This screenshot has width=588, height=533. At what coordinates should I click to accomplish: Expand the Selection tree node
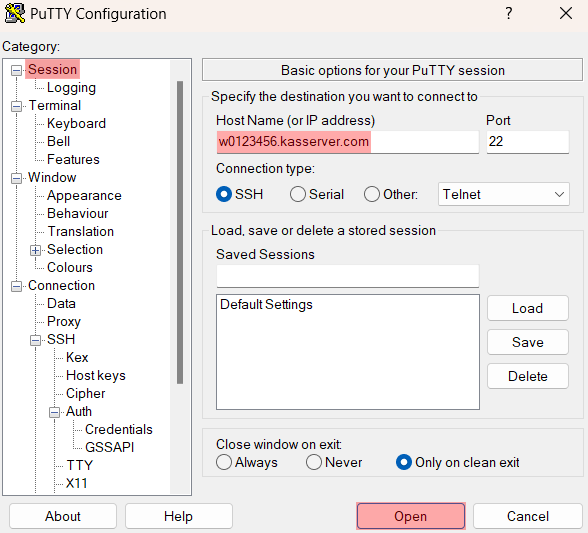coord(35,250)
